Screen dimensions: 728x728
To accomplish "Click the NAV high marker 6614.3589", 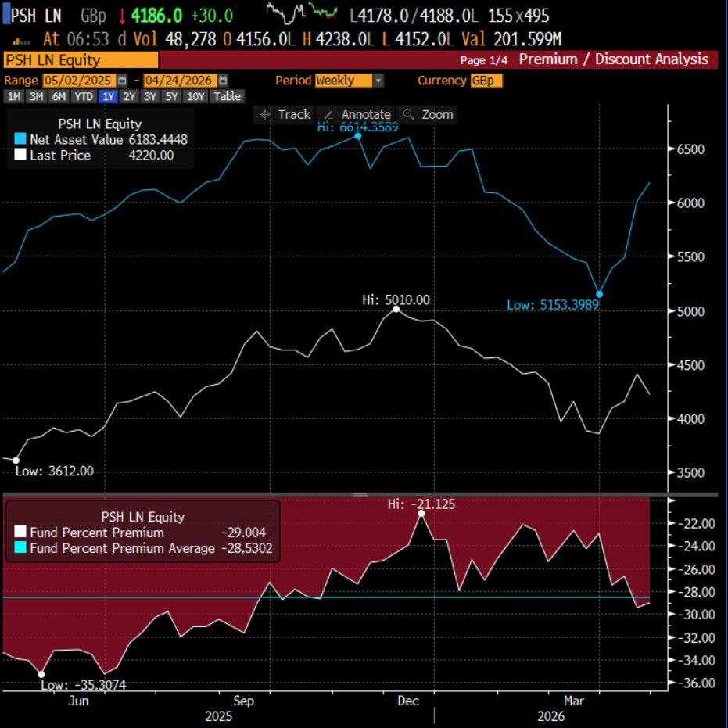I will point(358,136).
